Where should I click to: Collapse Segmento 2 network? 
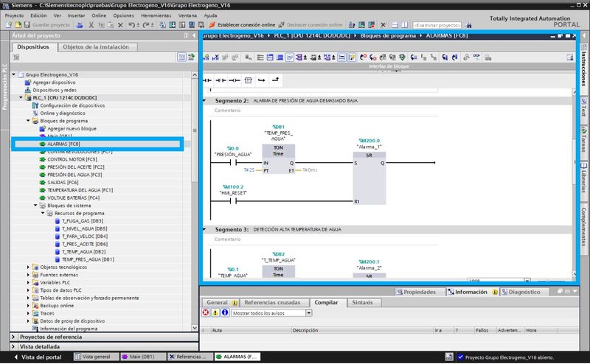click(x=205, y=101)
